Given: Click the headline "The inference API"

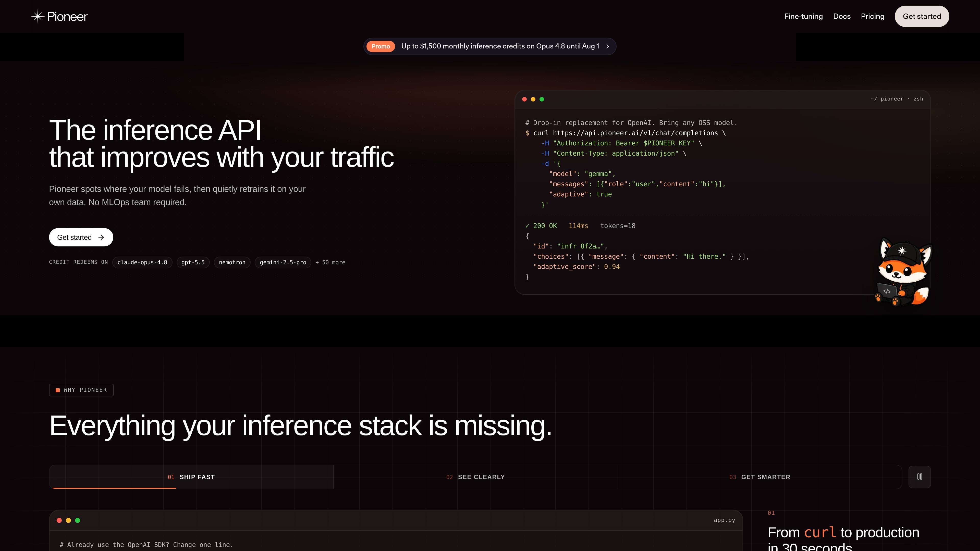Looking at the screenshot, I should pos(155,130).
